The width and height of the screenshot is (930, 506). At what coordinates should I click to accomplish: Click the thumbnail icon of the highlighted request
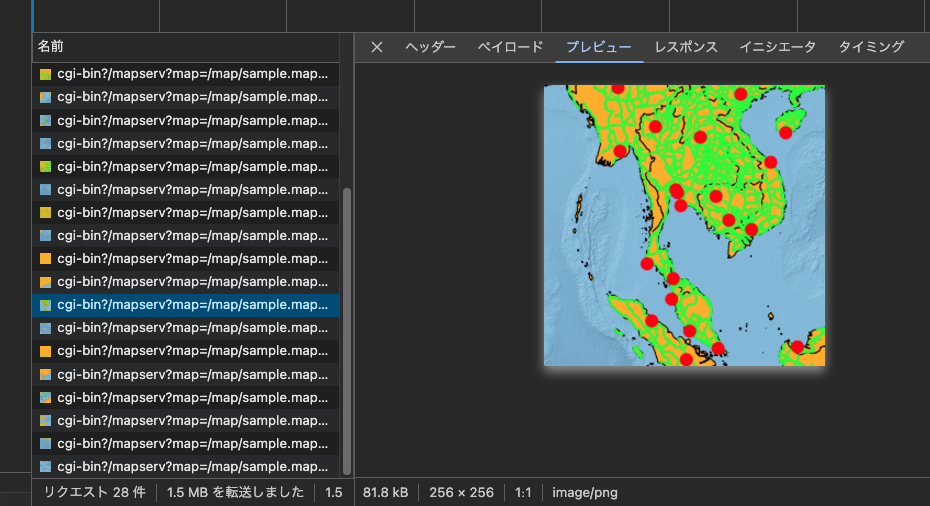[45, 305]
